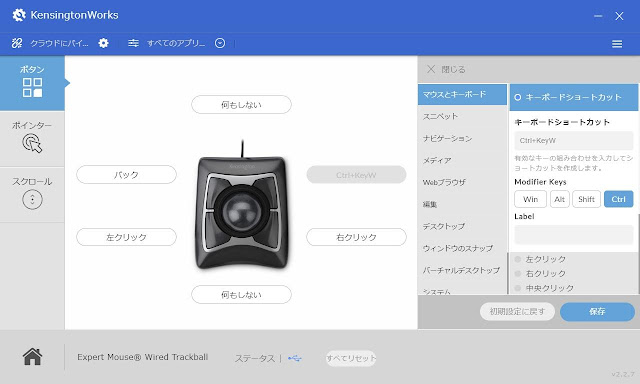The width and height of the screenshot is (640, 384).
Task: Toggle the Shift modifier key
Action: (586, 199)
